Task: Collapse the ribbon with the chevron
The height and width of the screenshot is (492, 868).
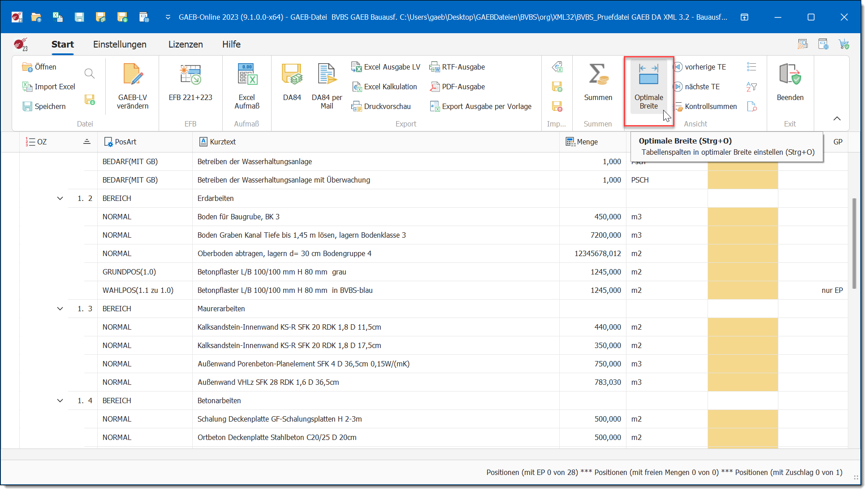Action: pyautogui.click(x=837, y=118)
